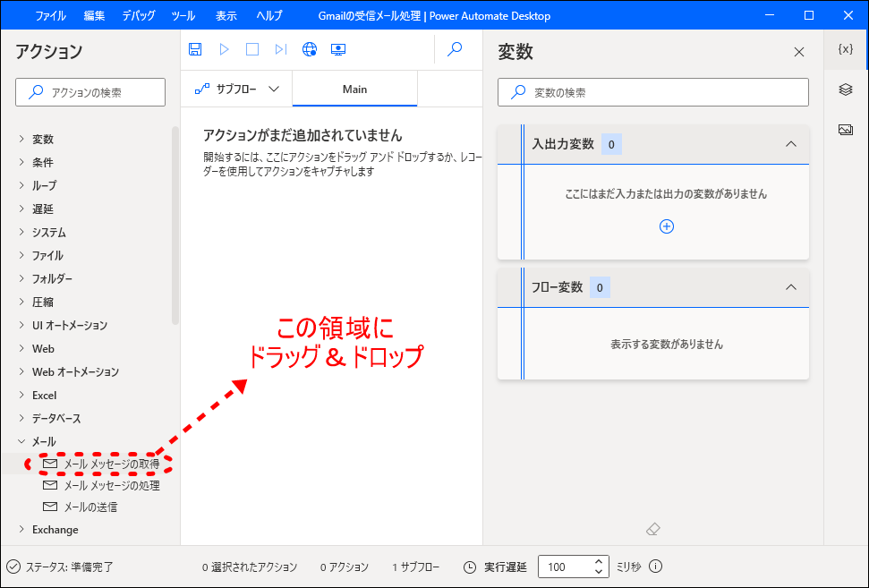
Task: Expand the 変数 action group
Action: (x=21, y=139)
